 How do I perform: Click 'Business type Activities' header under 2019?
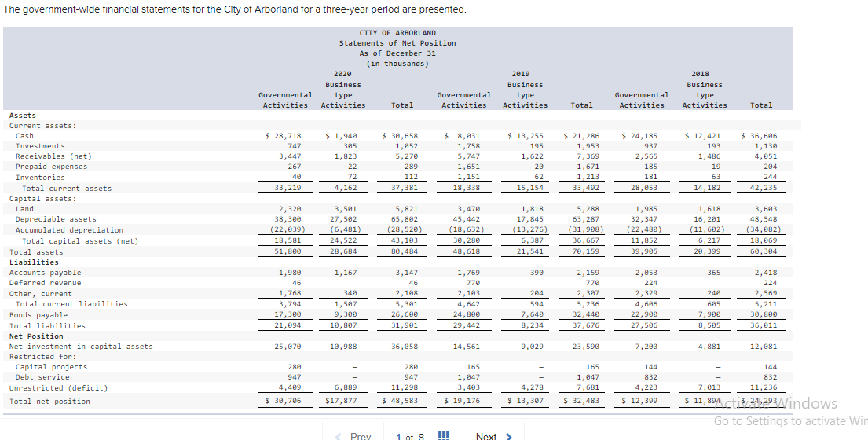tap(525, 95)
